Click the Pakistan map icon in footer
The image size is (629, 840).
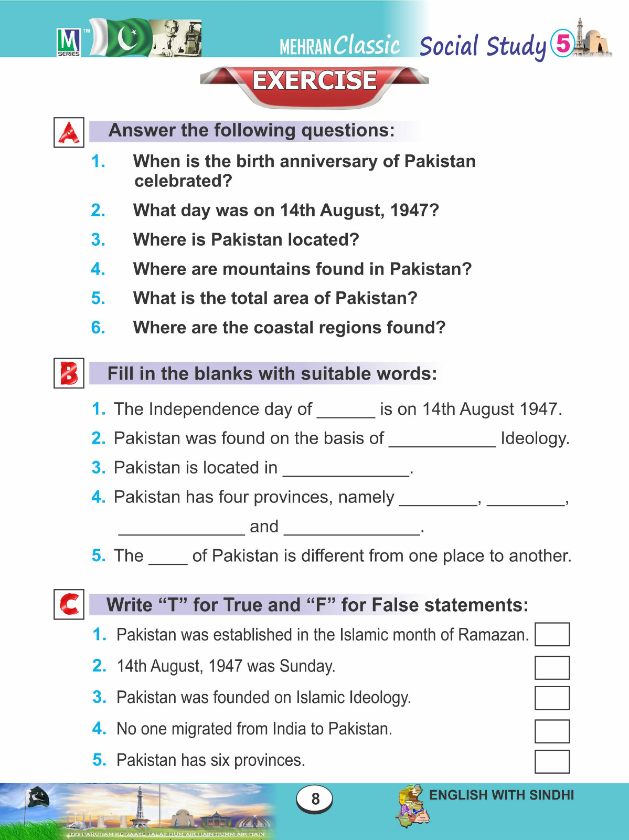point(413,805)
